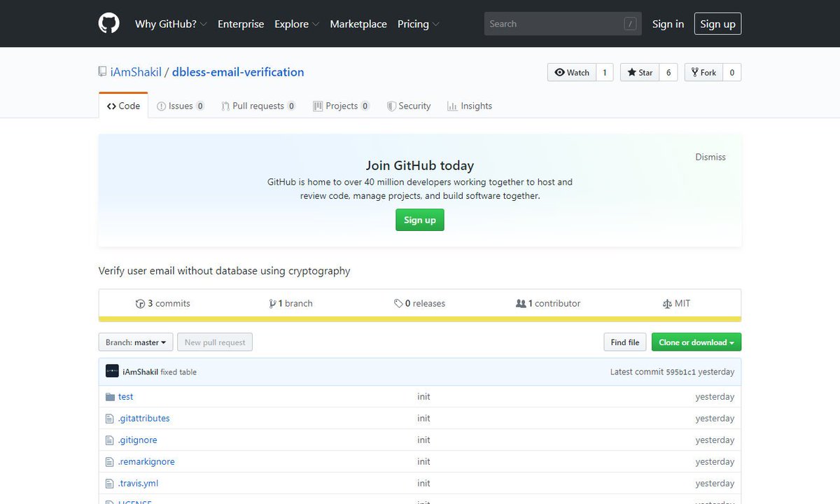840x504 pixels.
Task: Open the test folder
Action: pyautogui.click(x=126, y=397)
